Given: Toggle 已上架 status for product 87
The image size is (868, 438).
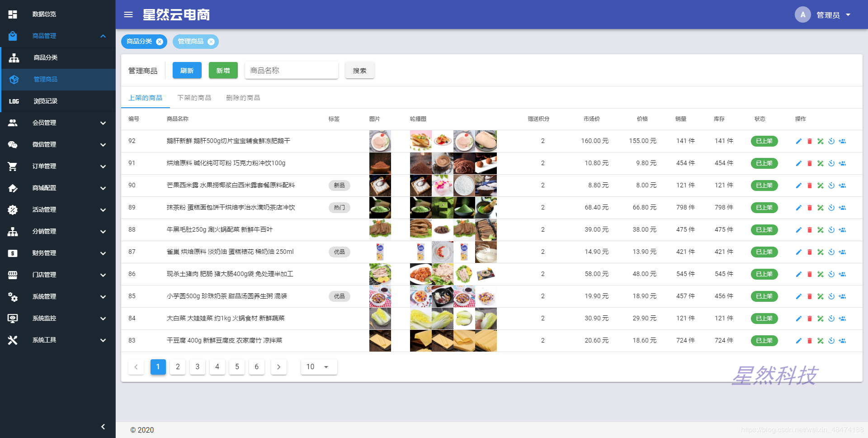Looking at the screenshot, I should (764, 252).
